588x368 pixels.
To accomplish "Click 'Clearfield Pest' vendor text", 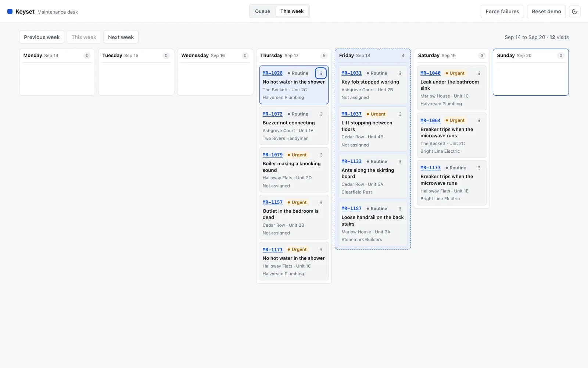I will coord(356,192).
